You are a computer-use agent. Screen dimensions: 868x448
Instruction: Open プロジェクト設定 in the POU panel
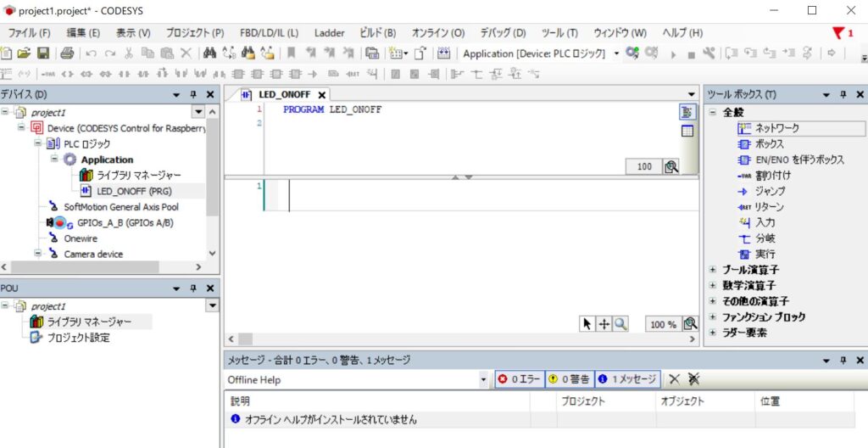(78, 338)
